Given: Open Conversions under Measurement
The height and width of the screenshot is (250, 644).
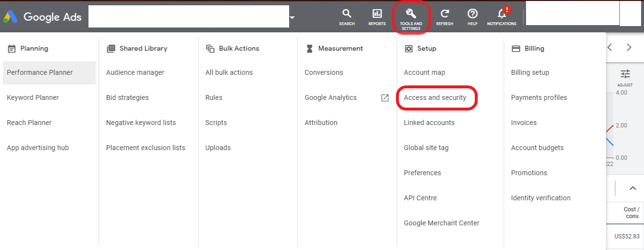Looking at the screenshot, I should pos(323,72).
